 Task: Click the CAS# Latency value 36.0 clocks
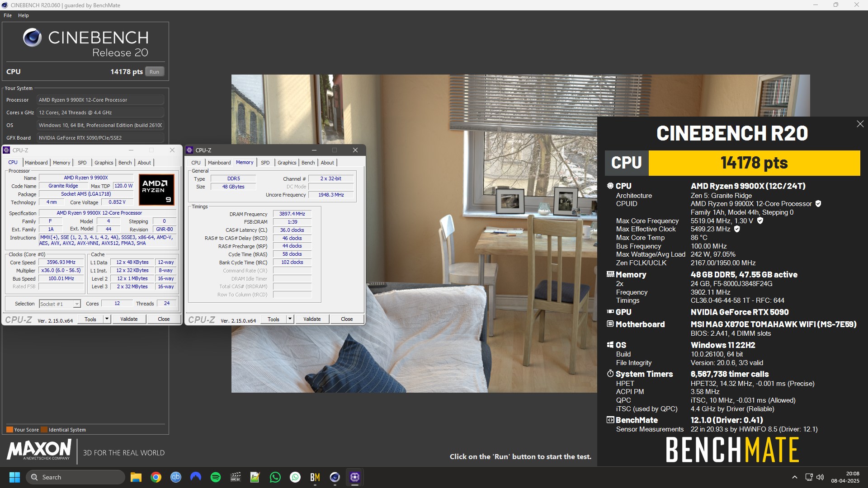[292, 230]
